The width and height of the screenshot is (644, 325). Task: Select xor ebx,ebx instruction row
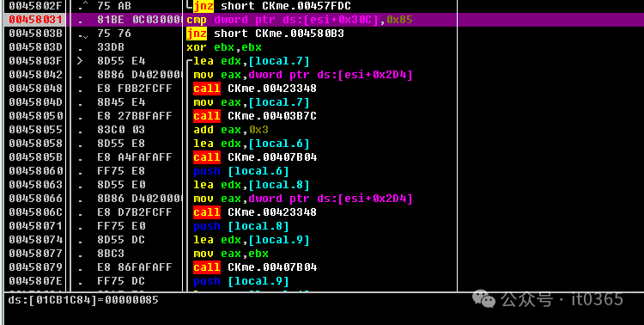[224, 47]
